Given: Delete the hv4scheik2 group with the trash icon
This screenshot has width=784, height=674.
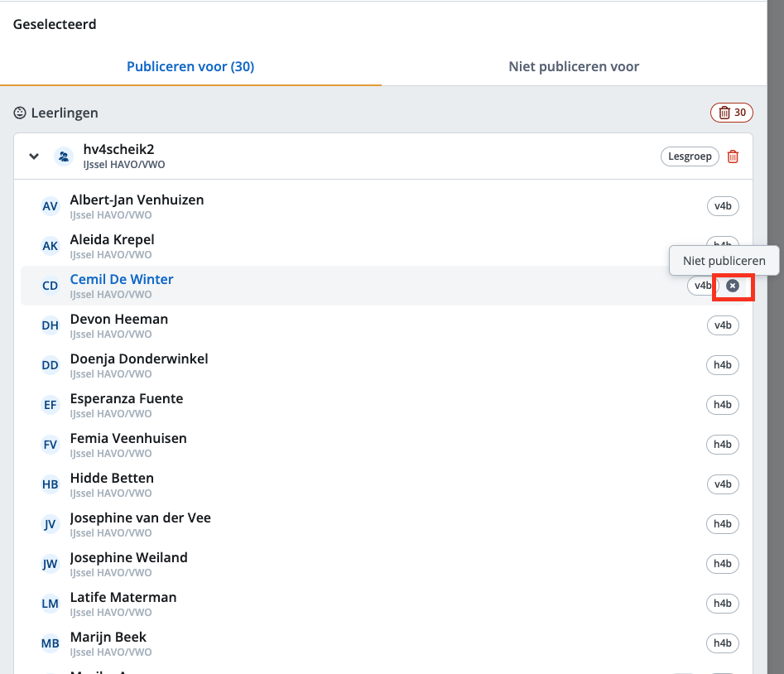Looking at the screenshot, I should [733, 156].
